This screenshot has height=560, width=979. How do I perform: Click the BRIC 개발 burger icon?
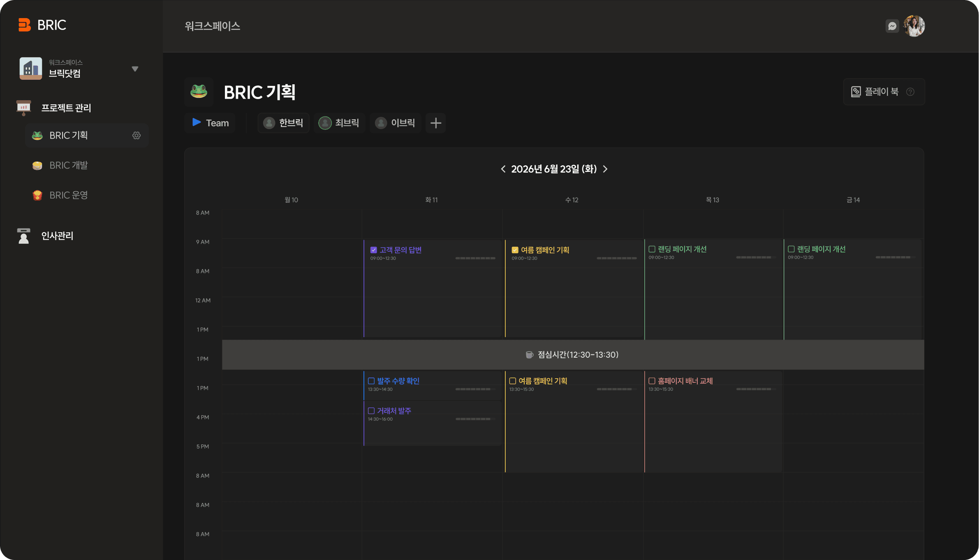[37, 165]
